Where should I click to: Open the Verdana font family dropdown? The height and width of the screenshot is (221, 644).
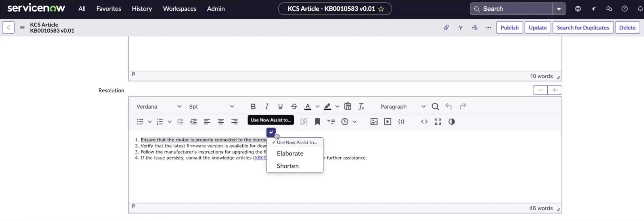click(159, 106)
